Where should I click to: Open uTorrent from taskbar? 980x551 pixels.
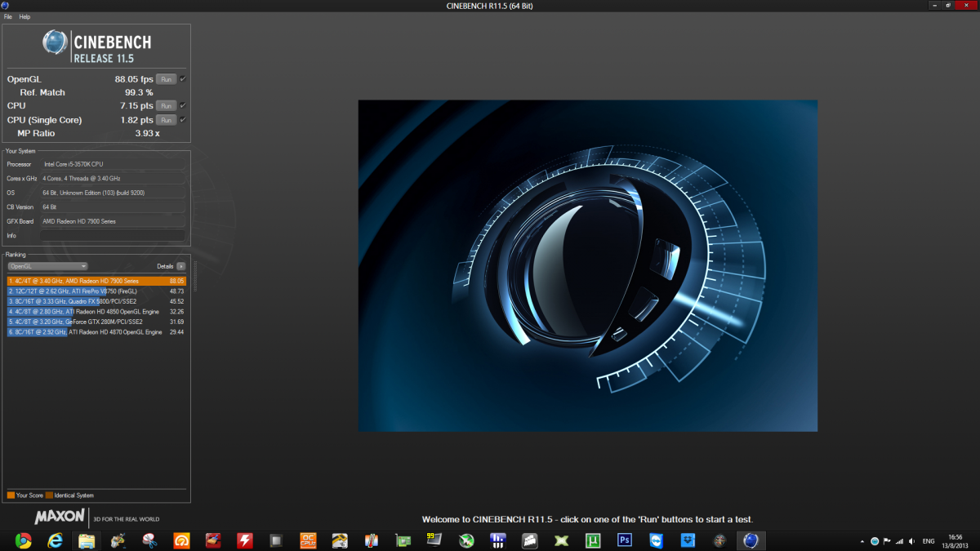point(593,540)
